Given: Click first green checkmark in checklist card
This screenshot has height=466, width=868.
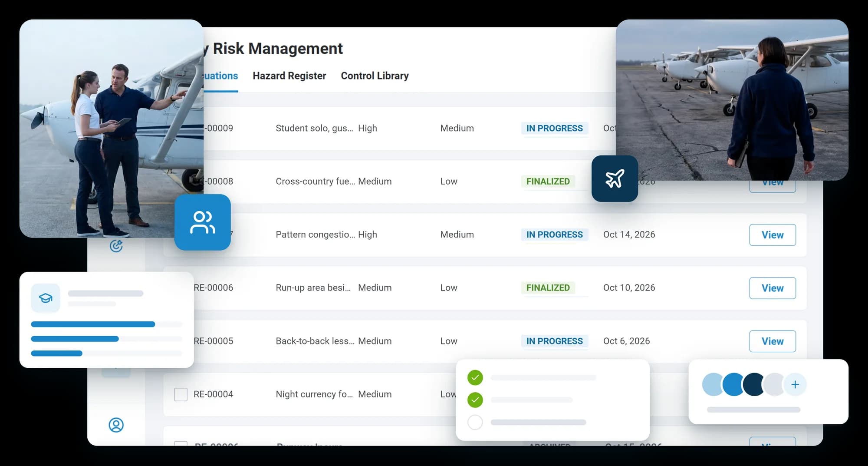Looking at the screenshot, I should coord(475,377).
